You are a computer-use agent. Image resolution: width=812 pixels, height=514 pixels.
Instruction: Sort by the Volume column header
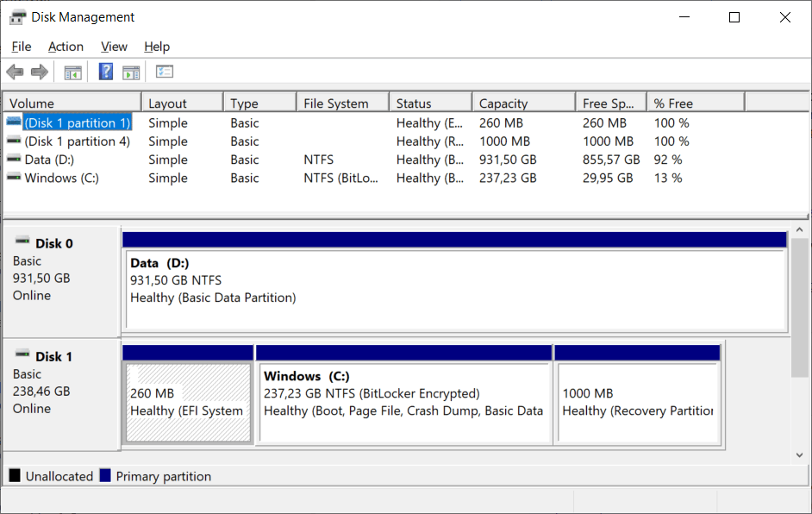click(x=72, y=103)
